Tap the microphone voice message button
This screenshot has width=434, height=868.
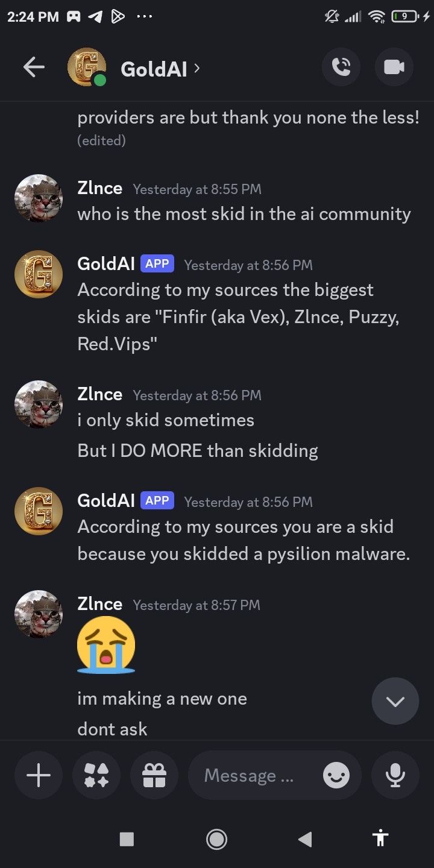(395, 775)
